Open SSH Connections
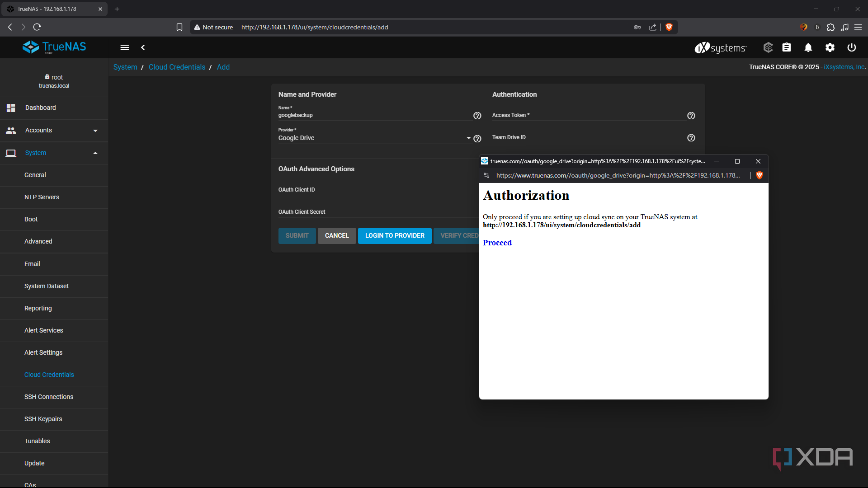 tap(54, 397)
